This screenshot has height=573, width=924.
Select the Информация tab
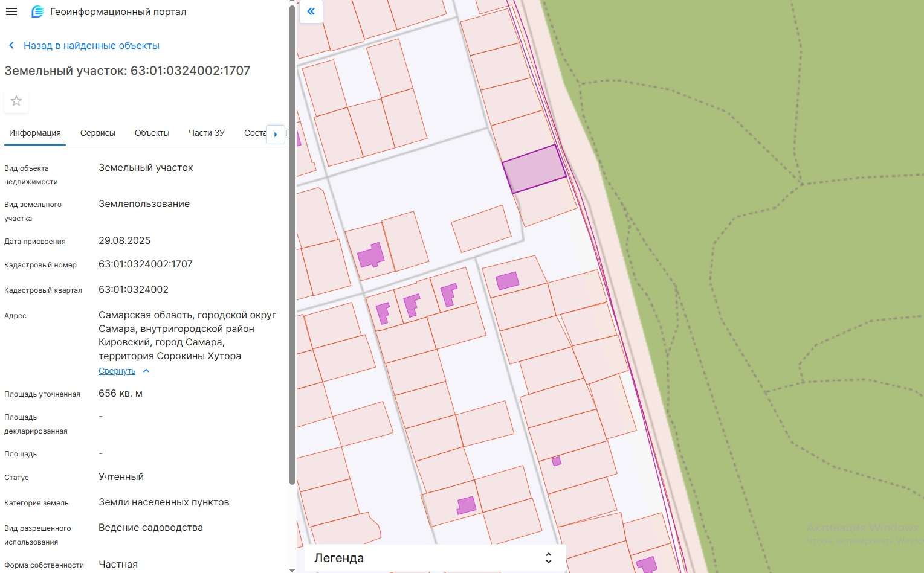[x=35, y=133]
